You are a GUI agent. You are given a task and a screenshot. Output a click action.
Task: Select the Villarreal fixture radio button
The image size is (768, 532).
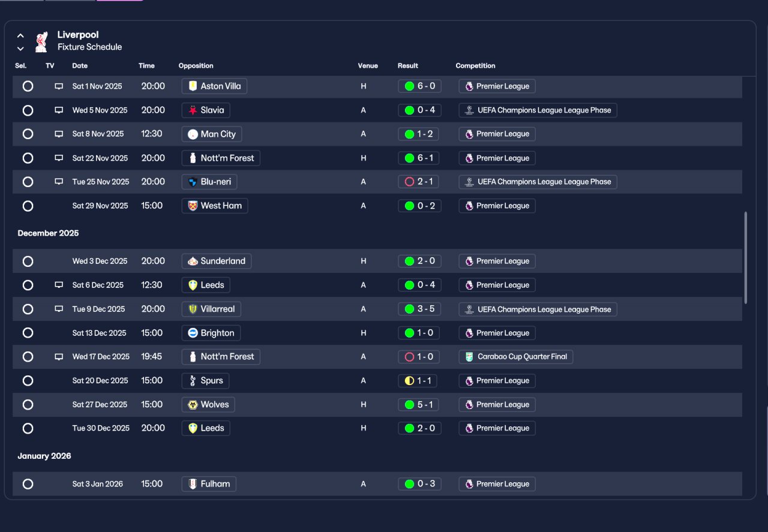28,309
